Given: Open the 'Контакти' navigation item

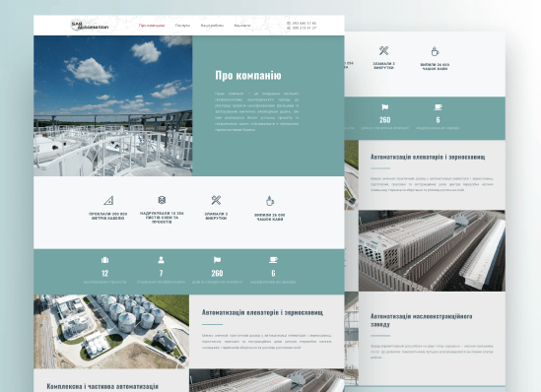Looking at the screenshot, I should point(242,26).
